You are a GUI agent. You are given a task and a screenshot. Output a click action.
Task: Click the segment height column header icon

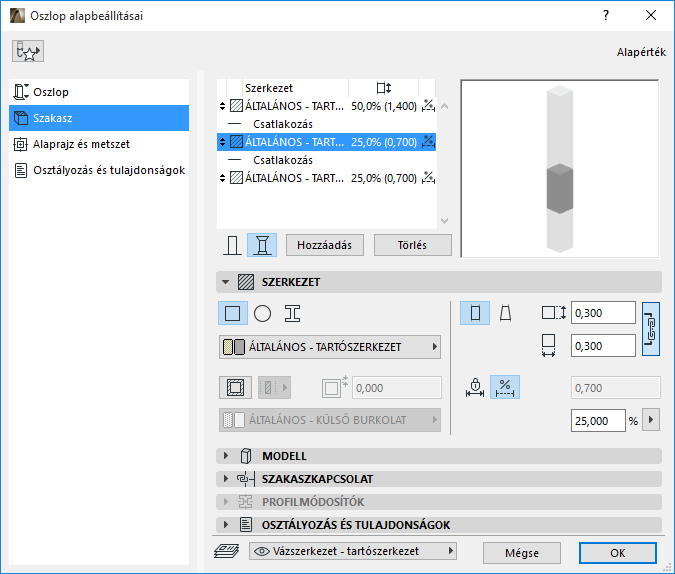[384, 88]
